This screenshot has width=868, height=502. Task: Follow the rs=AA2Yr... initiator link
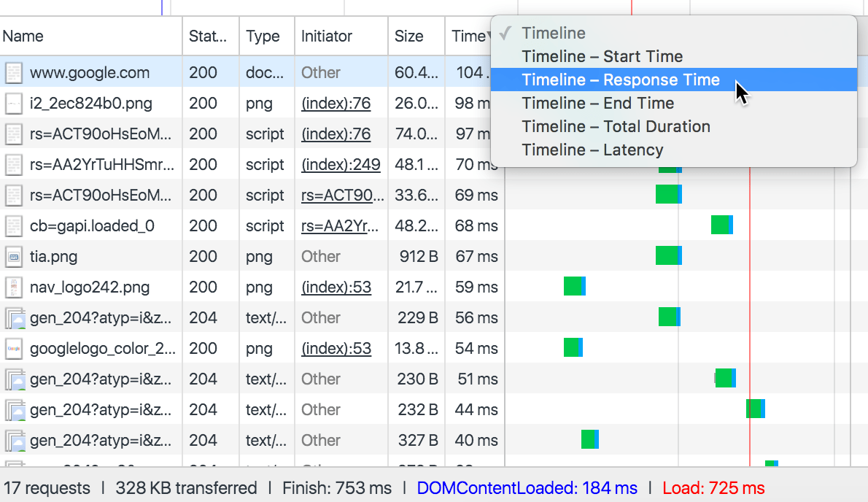pyautogui.click(x=342, y=226)
